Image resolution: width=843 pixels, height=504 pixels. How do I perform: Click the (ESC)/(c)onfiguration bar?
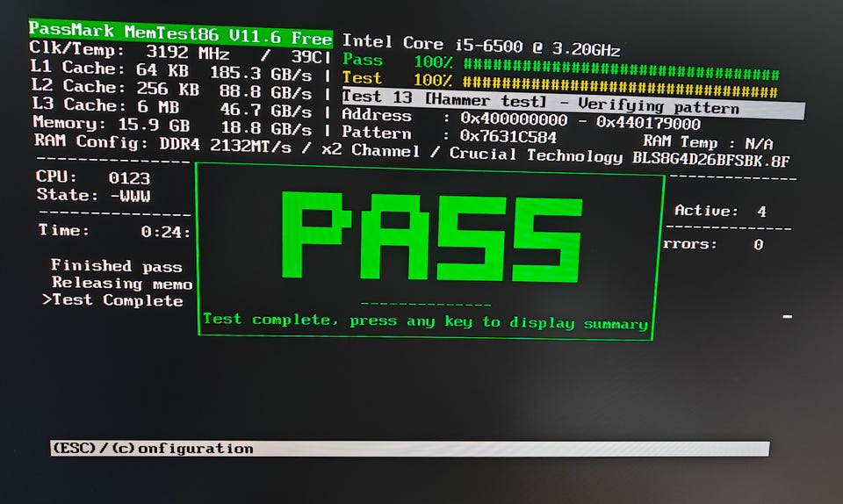click(x=410, y=449)
